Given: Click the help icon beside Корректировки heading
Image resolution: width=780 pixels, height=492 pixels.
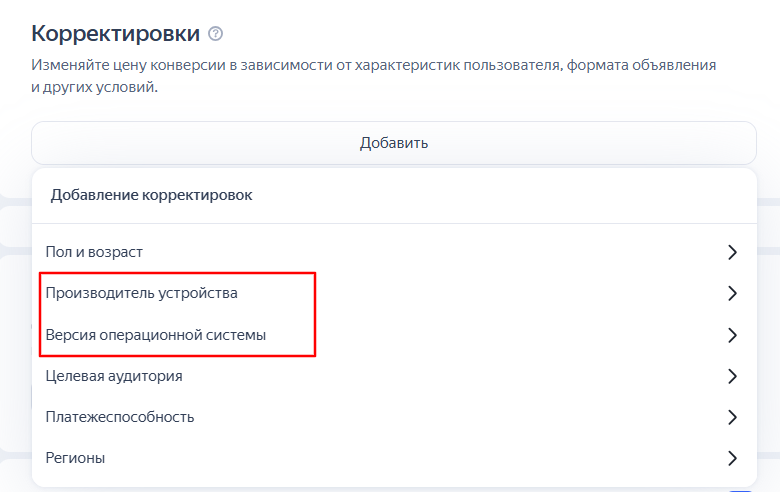Looking at the screenshot, I should click(x=216, y=34).
